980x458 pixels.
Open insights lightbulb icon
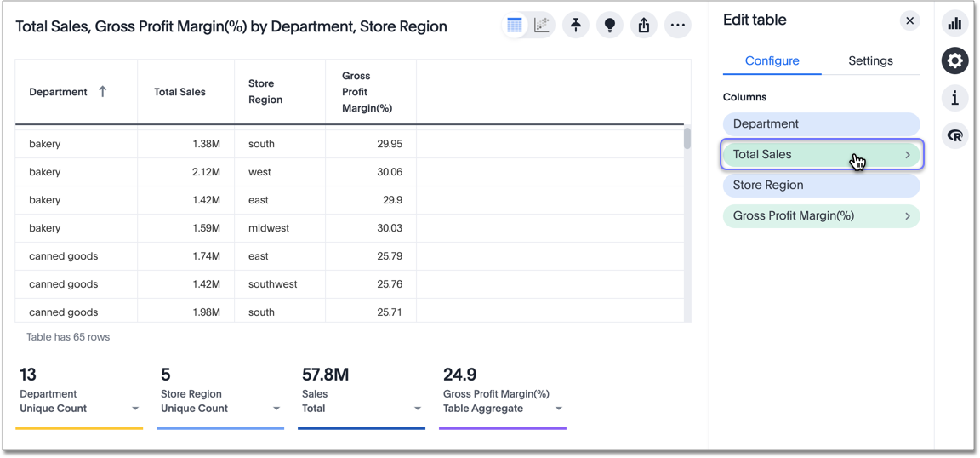(x=610, y=26)
